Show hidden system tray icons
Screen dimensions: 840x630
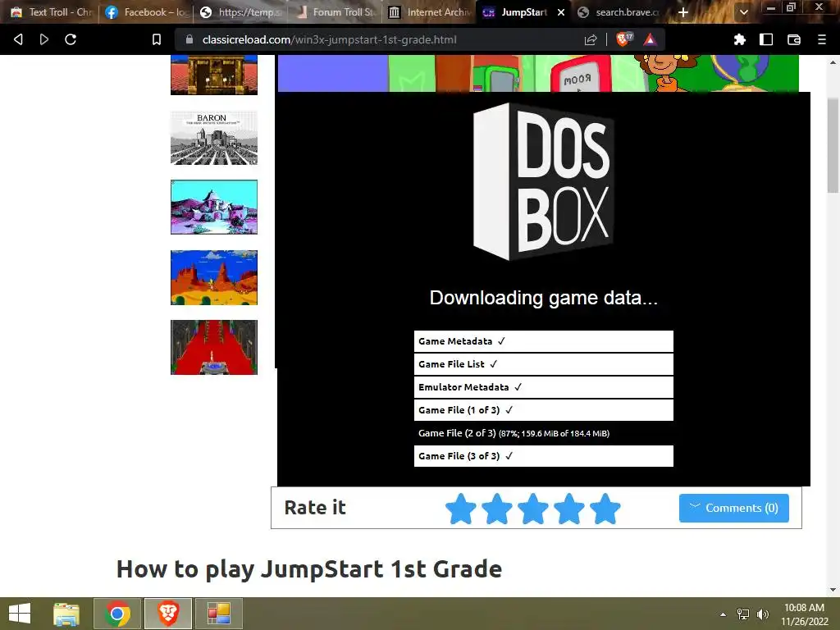[x=724, y=614]
